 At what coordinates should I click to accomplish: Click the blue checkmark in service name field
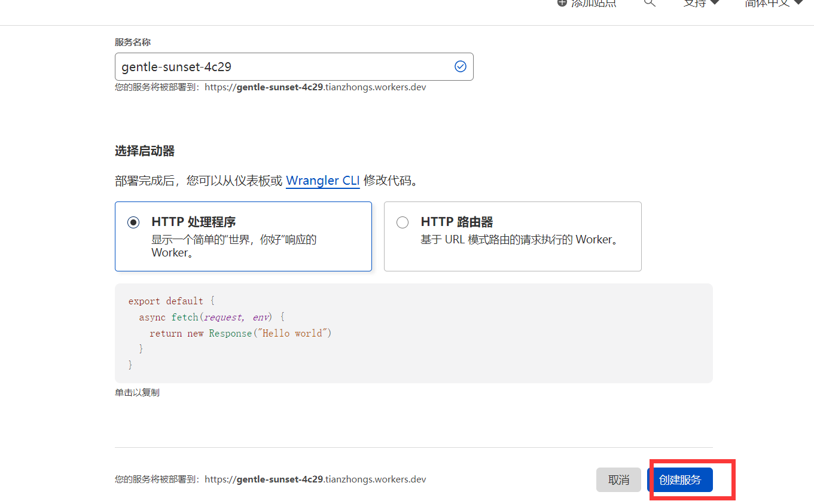pos(460,66)
